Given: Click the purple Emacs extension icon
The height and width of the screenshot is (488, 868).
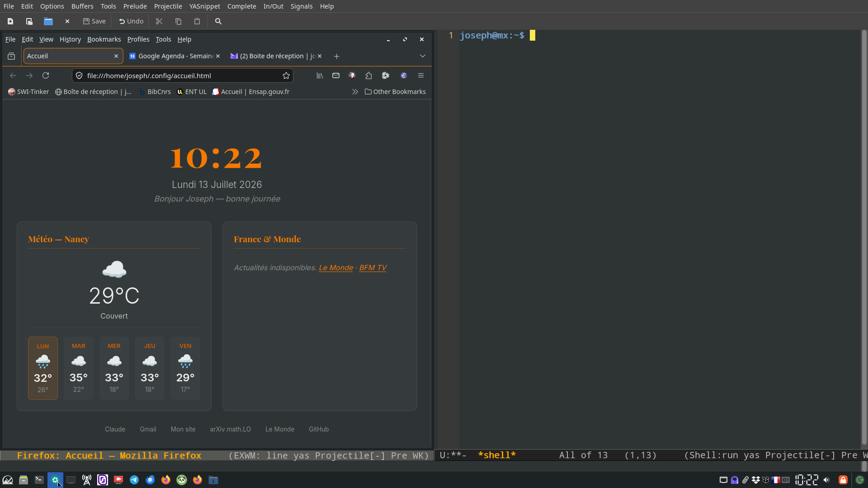Looking at the screenshot, I should pos(404,75).
